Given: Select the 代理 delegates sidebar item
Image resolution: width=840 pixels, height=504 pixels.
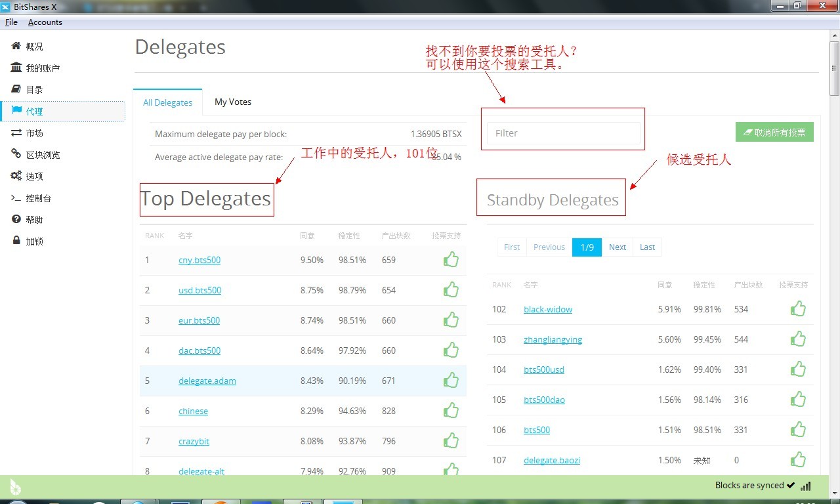Looking at the screenshot, I should (x=62, y=112).
